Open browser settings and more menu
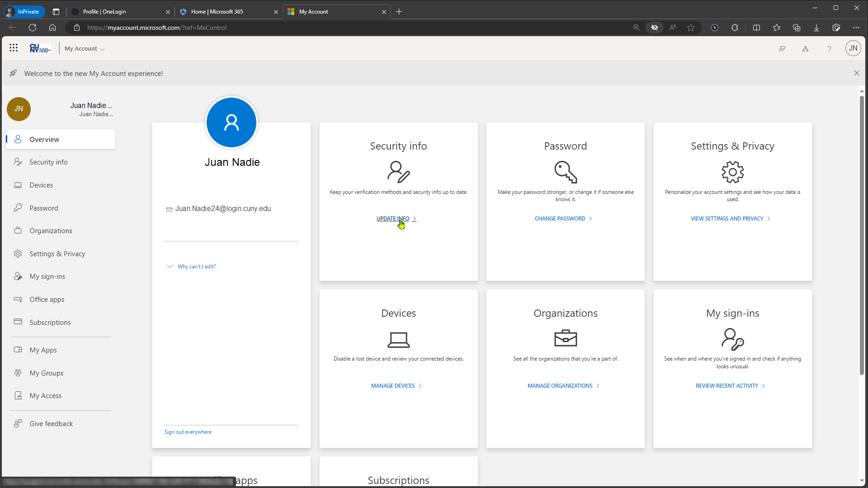 856,28
